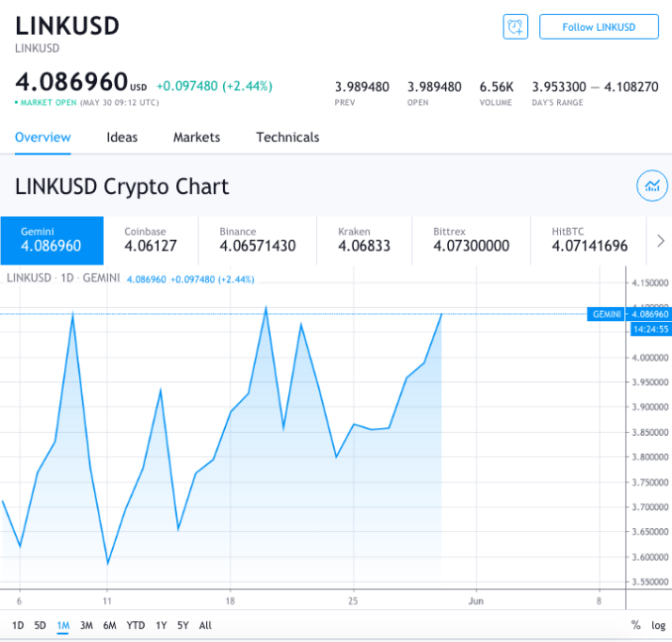Switch to the Overview tab

coord(42,137)
